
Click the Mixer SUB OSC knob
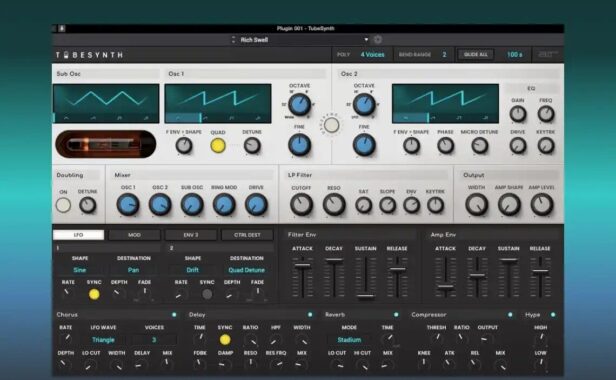click(x=192, y=205)
